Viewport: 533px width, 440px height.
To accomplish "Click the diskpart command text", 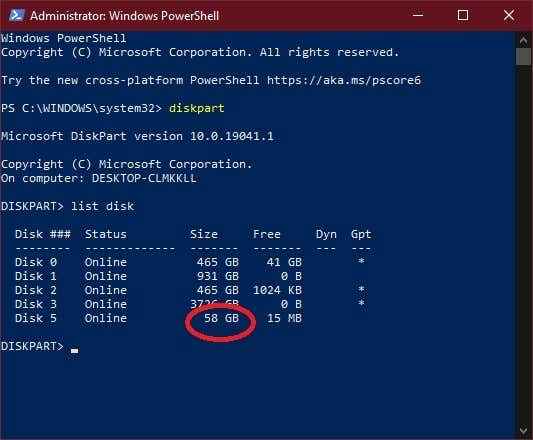I will [196, 108].
